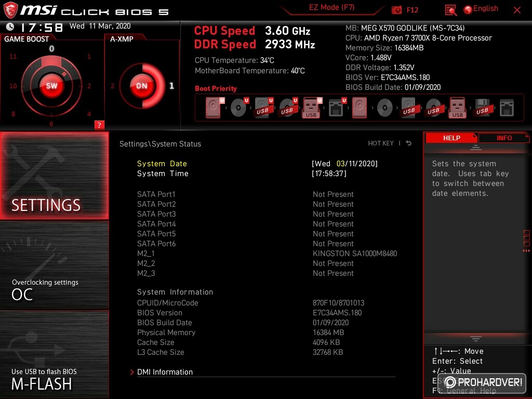
Task: Click the UEFI USB key boot icon
Action: [x=312, y=108]
